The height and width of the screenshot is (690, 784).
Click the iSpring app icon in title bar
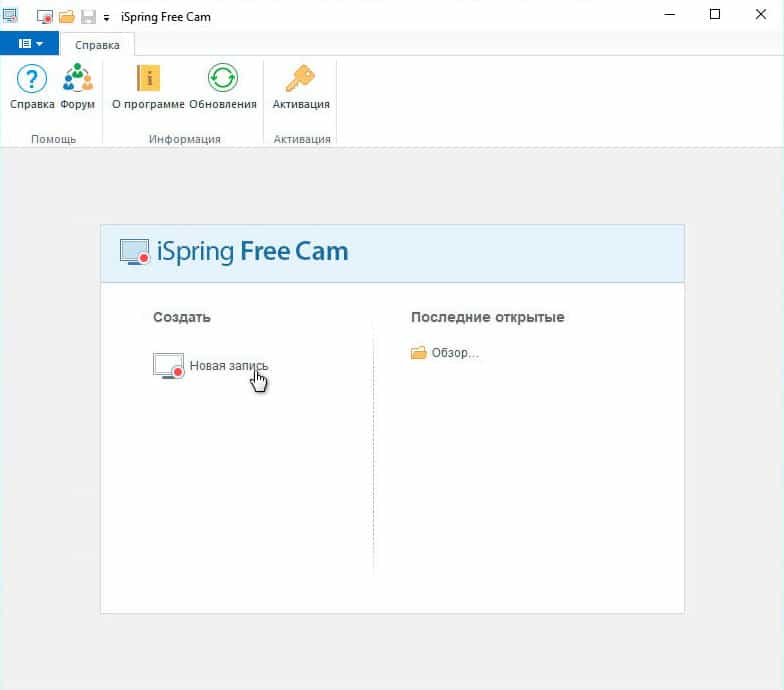10,16
